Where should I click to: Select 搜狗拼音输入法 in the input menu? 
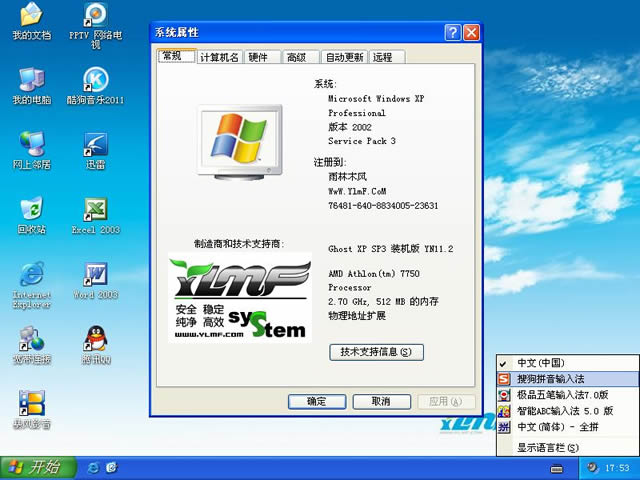point(567,379)
